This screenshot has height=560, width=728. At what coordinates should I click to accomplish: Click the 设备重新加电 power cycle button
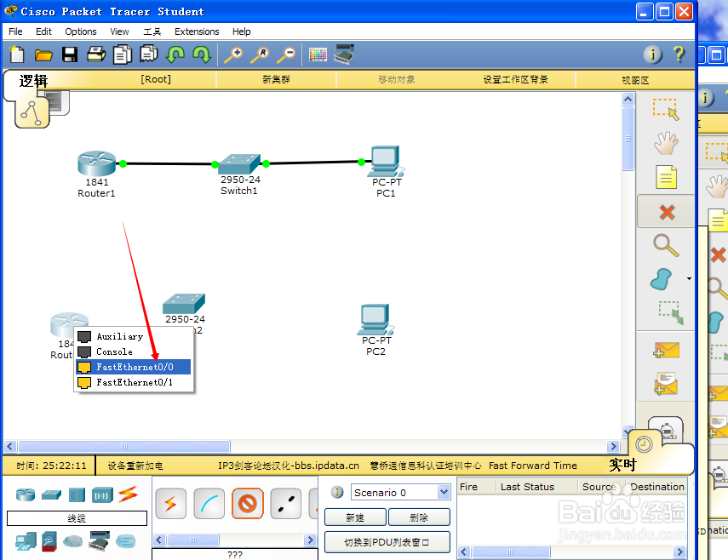point(135,466)
